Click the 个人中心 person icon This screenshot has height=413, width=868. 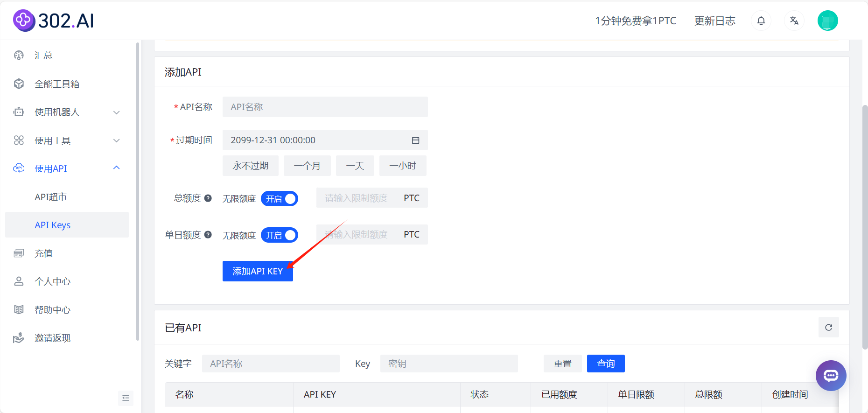click(19, 281)
